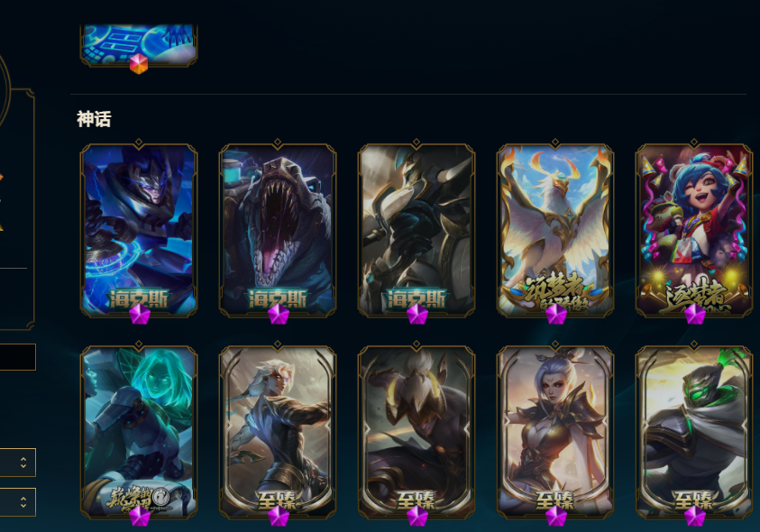Viewport: 760px width, 532px height.
Task: Select the white armored Hextech skin card
Action: coord(417,230)
